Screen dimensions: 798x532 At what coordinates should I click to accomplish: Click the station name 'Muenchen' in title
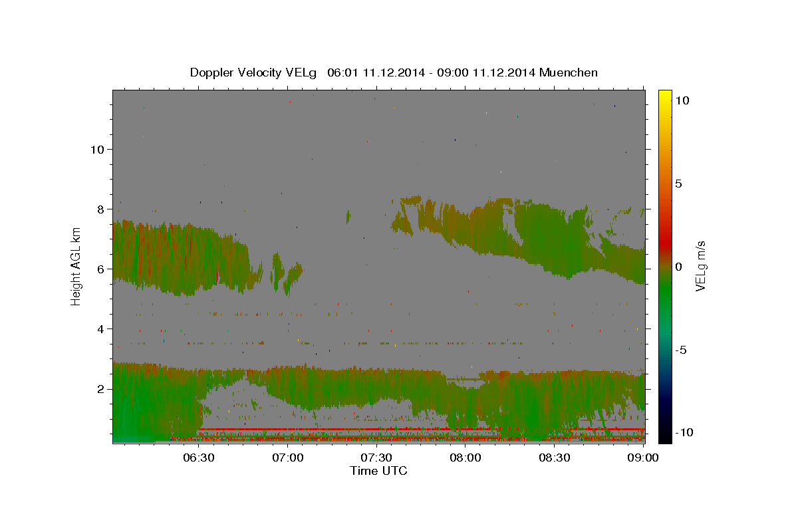[569, 72]
